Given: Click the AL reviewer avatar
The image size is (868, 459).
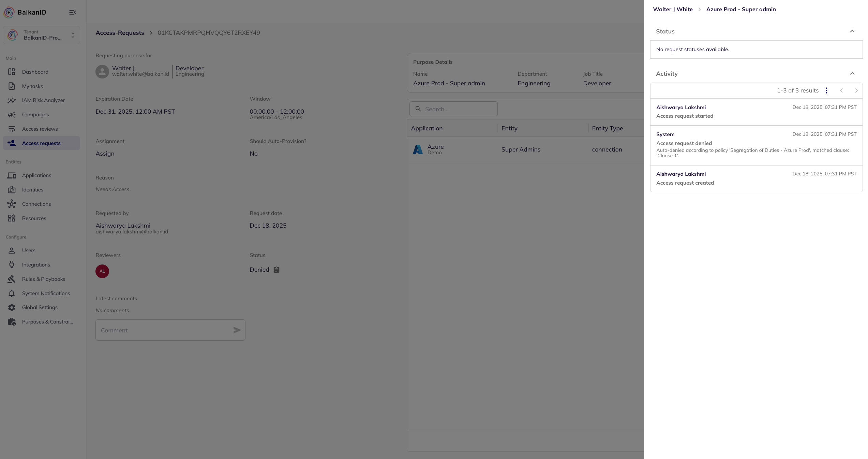Looking at the screenshot, I should (102, 271).
